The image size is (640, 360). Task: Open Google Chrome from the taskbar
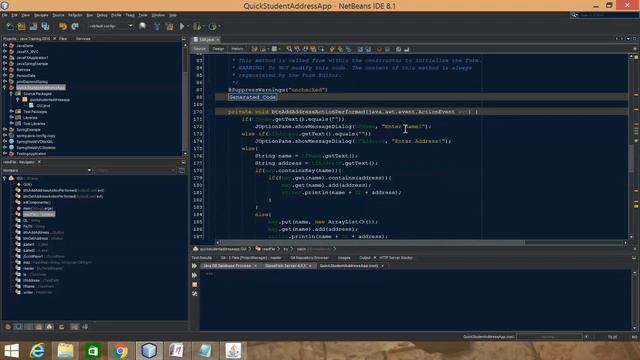pos(120,351)
